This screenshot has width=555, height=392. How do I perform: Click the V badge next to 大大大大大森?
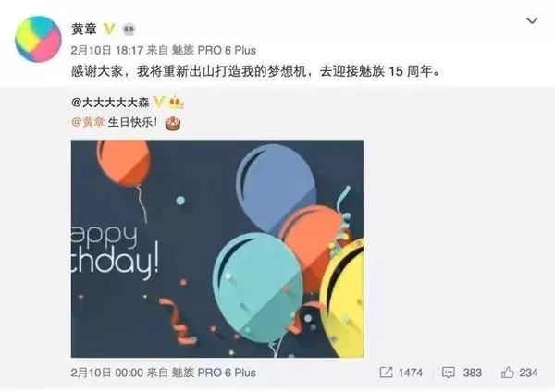[x=159, y=103]
